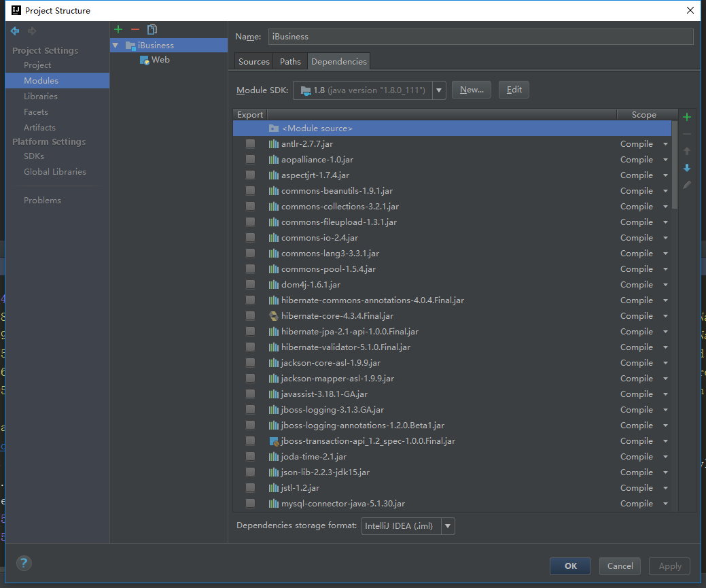Add a dependency with green plus

pos(687,117)
